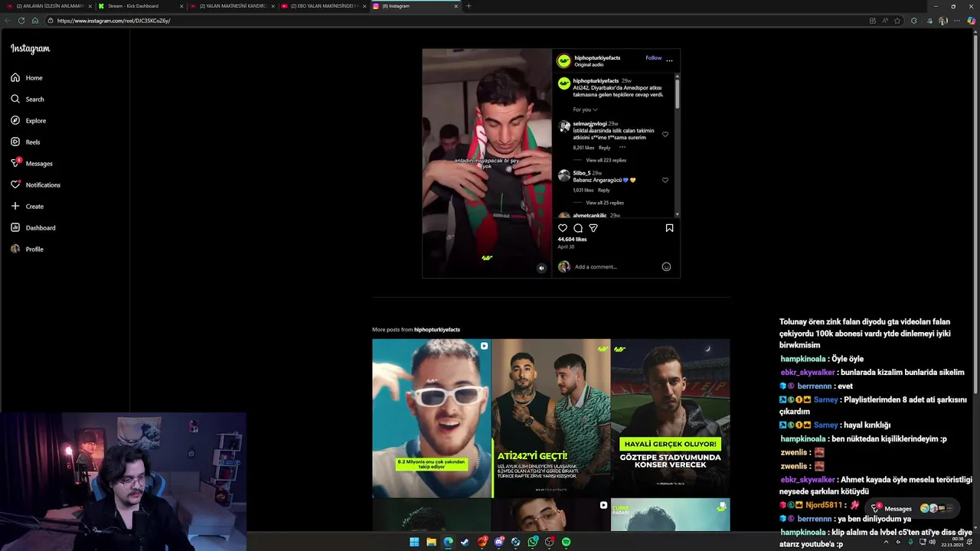The width and height of the screenshot is (980, 551).
Task: Toggle the reel's sound via speaker icon
Action: click(541, 268)
